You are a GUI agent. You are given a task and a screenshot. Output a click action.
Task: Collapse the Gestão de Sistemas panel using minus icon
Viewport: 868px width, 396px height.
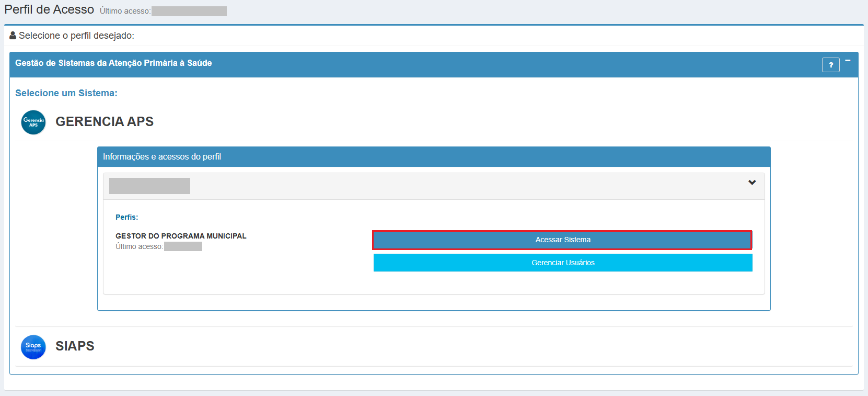click(x=848, y=61)
